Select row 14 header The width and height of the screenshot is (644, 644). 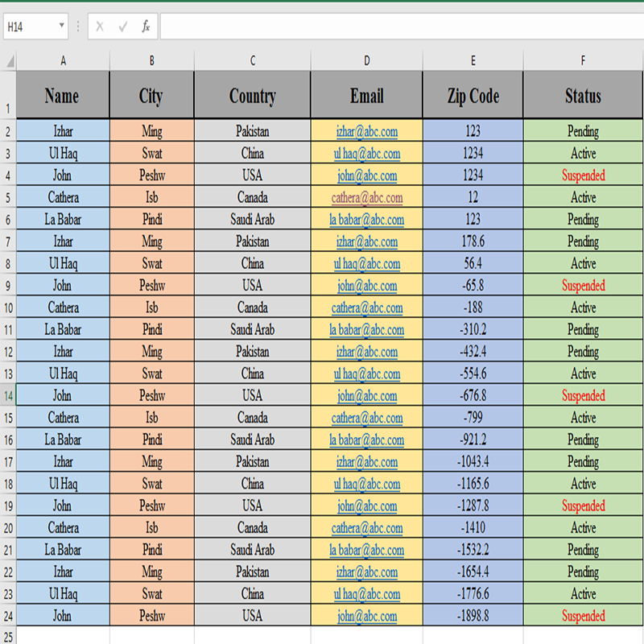click(8, 396)
